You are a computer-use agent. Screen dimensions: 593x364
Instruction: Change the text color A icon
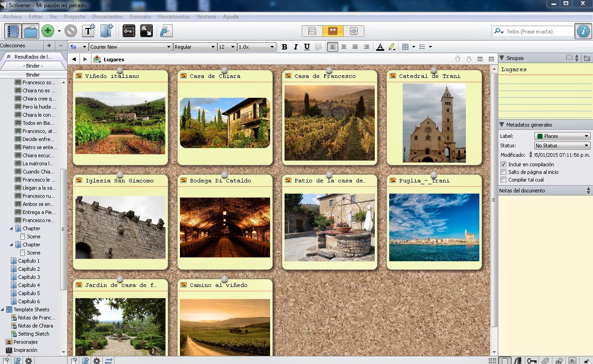coord(380,47)
